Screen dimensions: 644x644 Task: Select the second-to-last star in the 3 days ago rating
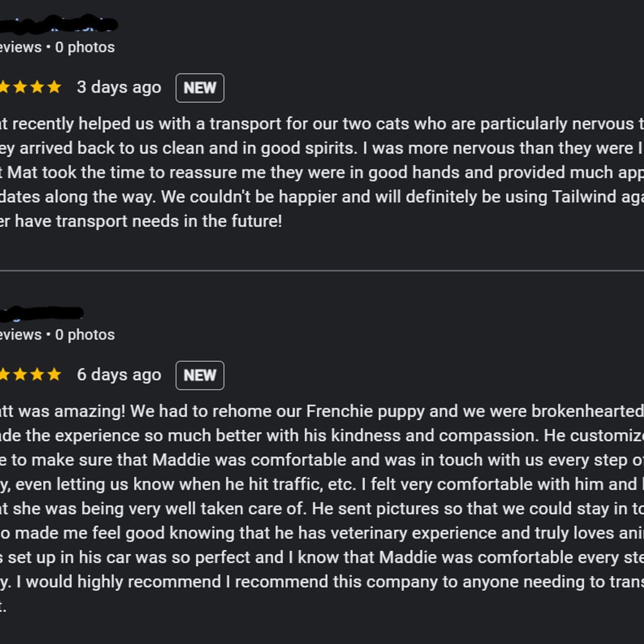(x=37, y=87)
